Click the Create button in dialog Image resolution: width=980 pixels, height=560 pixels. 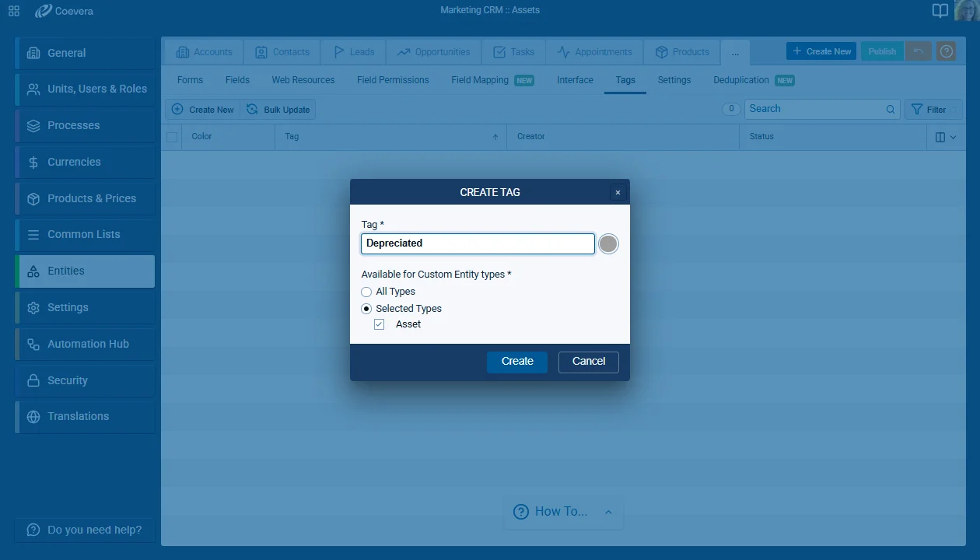(x=517, y=362)
